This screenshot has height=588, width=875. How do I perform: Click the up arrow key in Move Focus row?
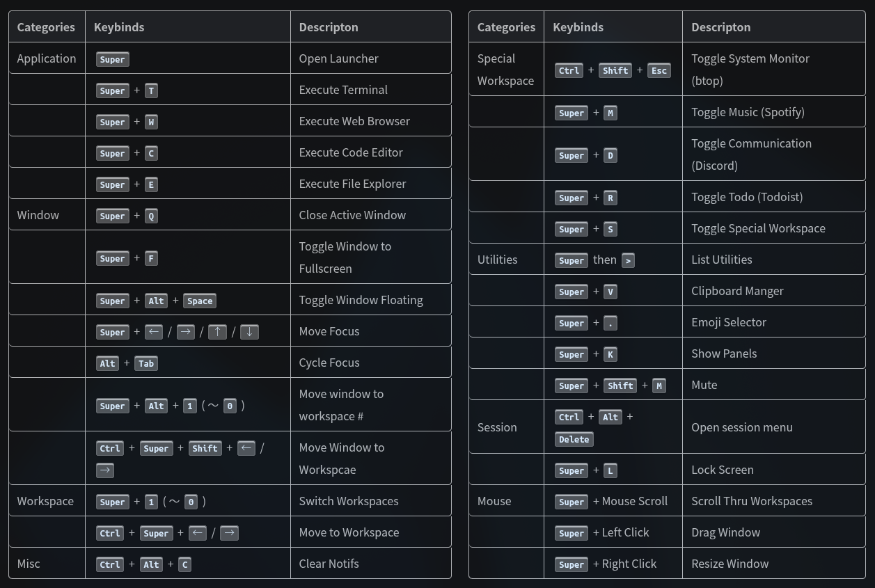pyautogui.click(x=217, y=332)
